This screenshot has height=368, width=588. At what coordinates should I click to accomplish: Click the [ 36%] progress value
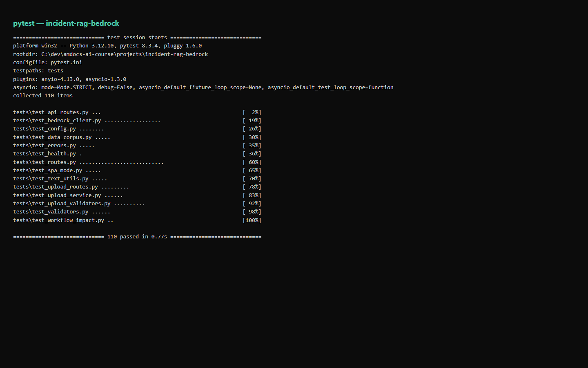(252, 154)
